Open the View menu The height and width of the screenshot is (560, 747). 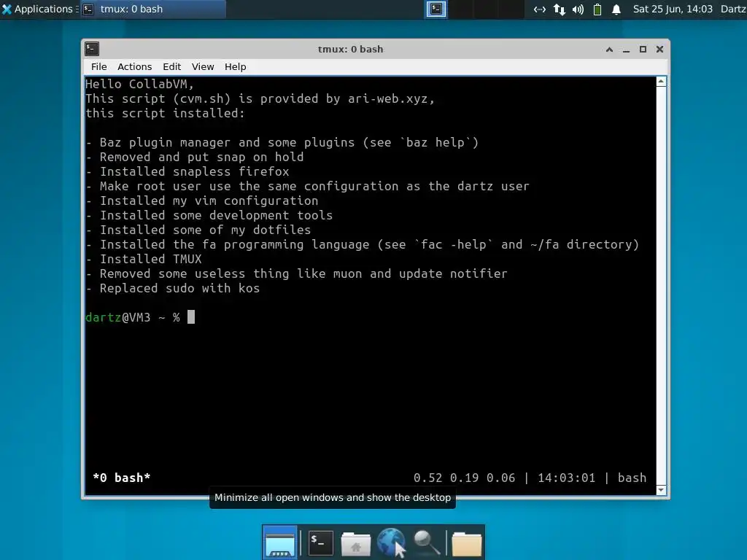(x=203, y=66)
